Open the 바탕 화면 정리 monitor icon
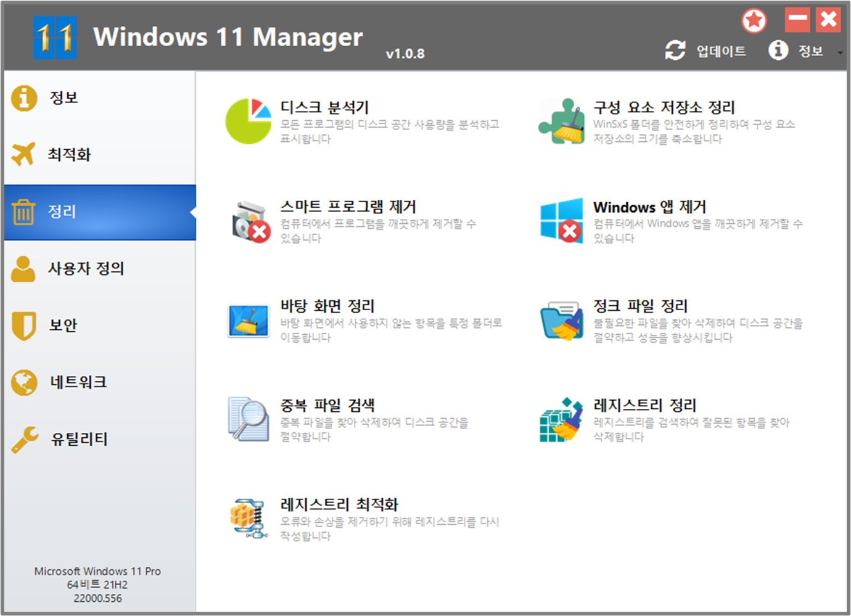This screenshot has width=851, height=616. (x=249, y=321)
